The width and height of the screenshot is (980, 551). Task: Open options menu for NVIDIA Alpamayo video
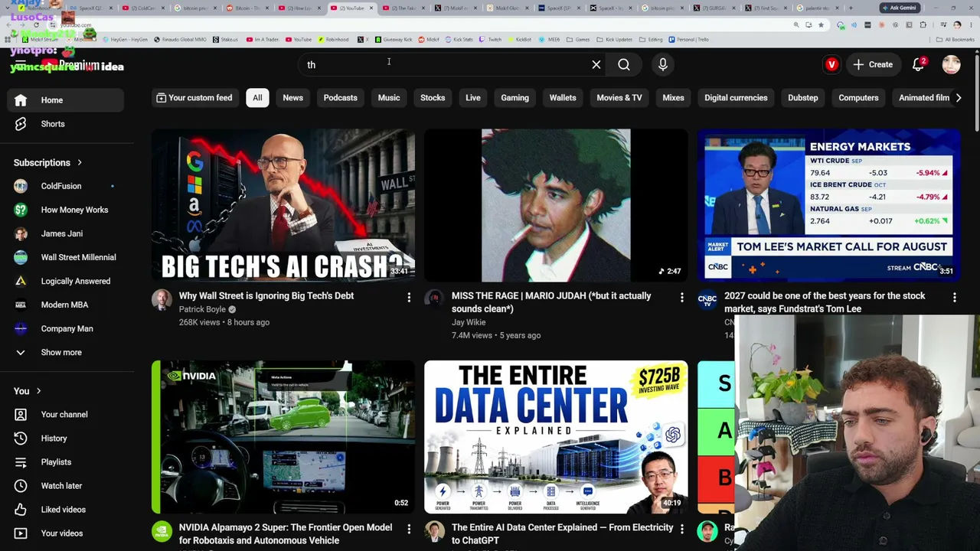(x=409, y=529)
